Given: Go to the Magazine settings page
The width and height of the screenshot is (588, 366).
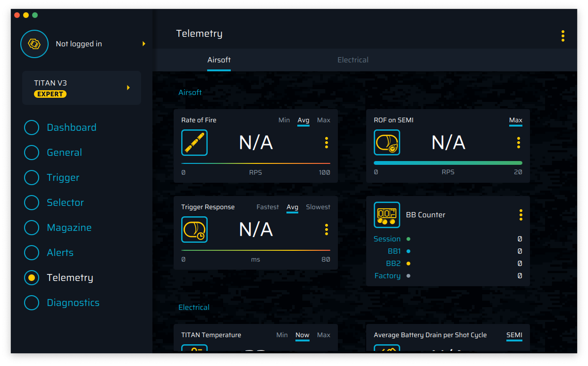Looking at the screenshot, I should [x=69, y=228].
